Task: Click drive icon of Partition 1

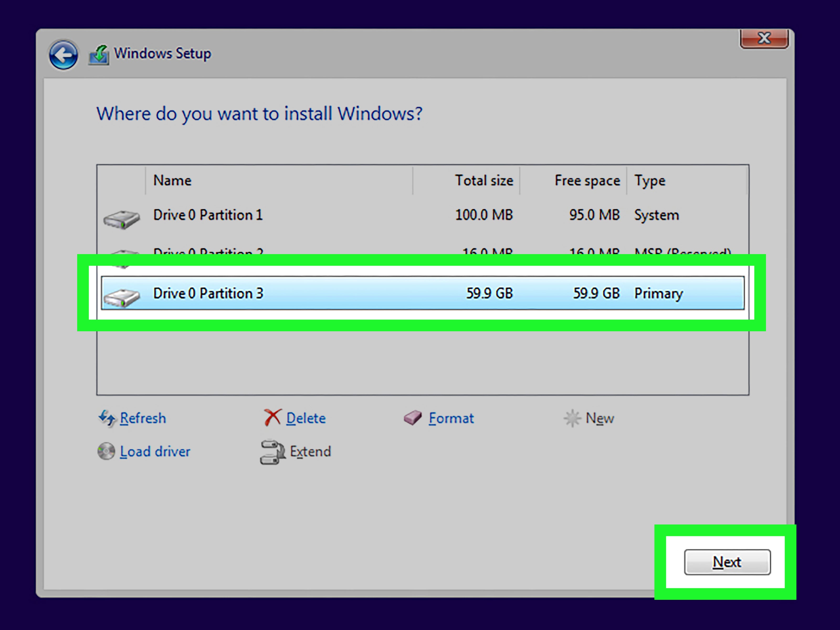Action: tap(122, 219)
